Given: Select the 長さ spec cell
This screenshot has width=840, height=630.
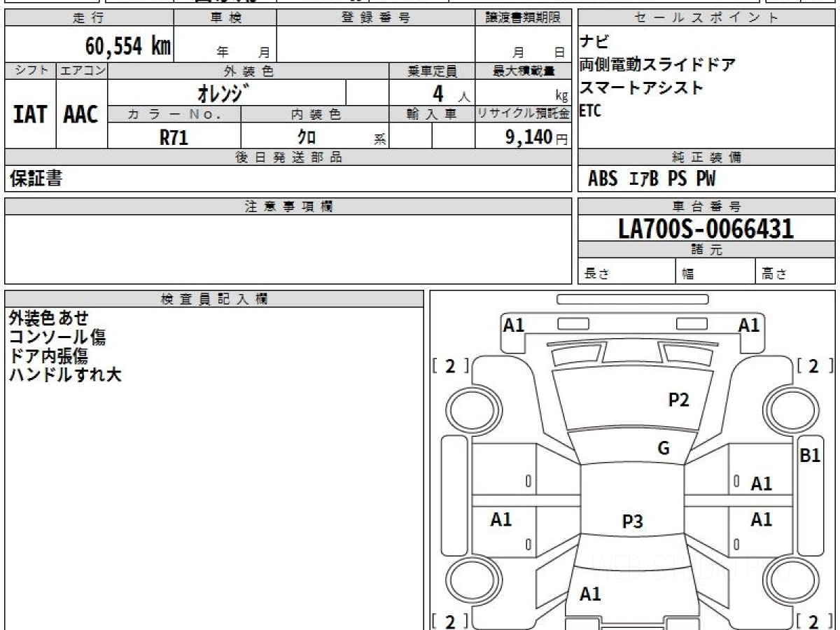Looking at the screenshot, I should pos(626,272).
